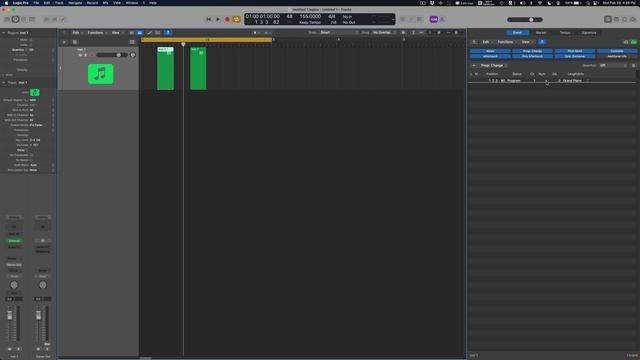This screenshot has width=640, height=360.
Task: Adjust the Inst 1 channel strip volume fader
Action: [10, 316]
